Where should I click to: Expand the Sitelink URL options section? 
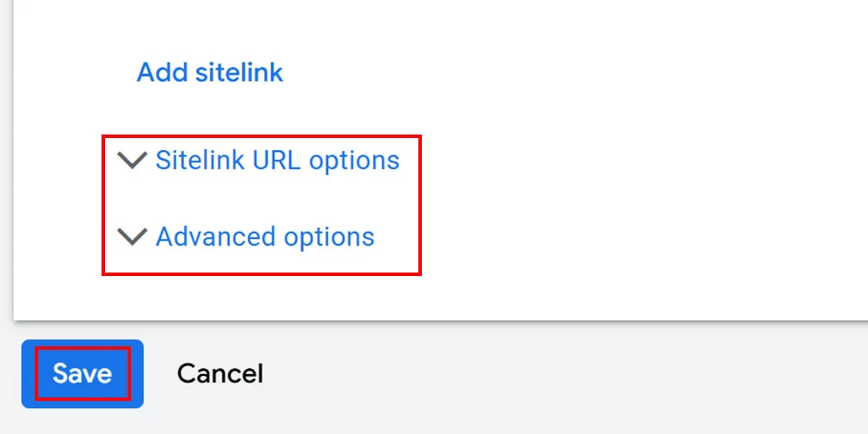coord(277,161)
